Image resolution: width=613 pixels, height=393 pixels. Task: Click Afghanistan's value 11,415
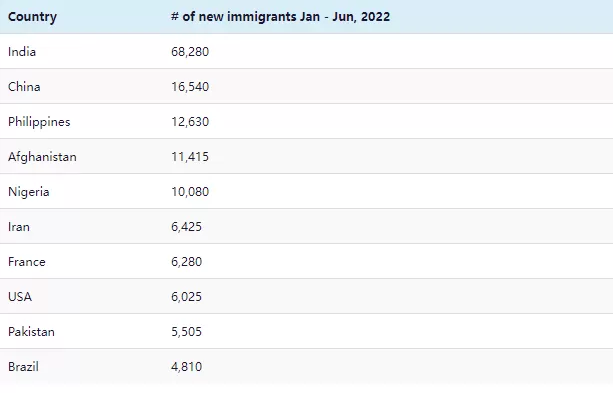pyautogui.click(x=190, y=157)
